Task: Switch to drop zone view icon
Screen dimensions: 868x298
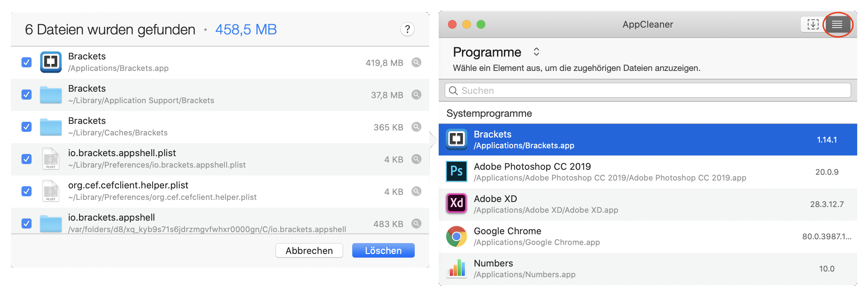Action: coord(813,24)
